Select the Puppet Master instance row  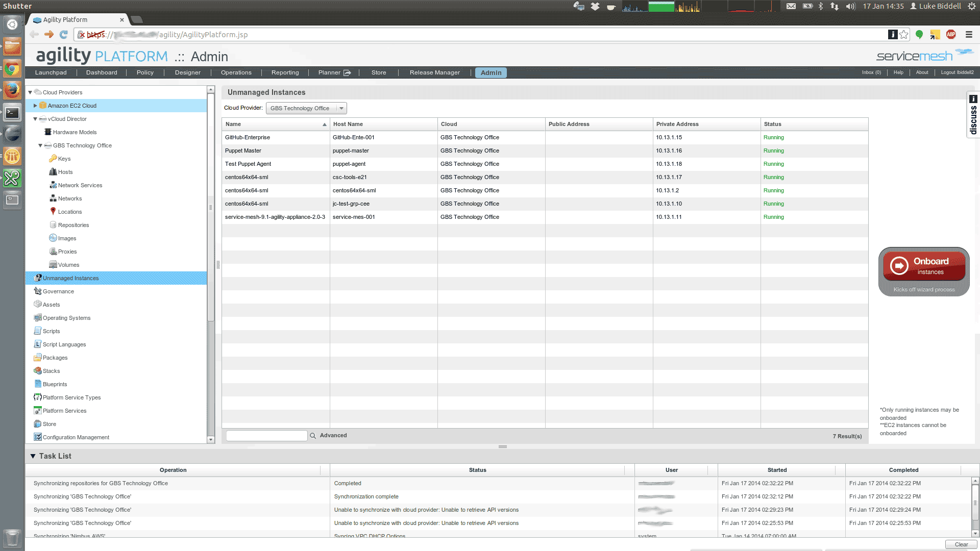coord(545,151)
